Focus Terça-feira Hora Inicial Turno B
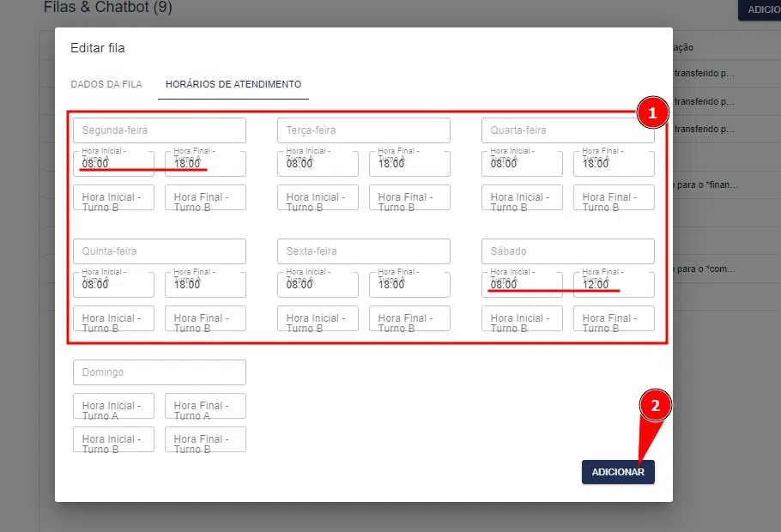The image size is (781, 532). coord(318,197)
